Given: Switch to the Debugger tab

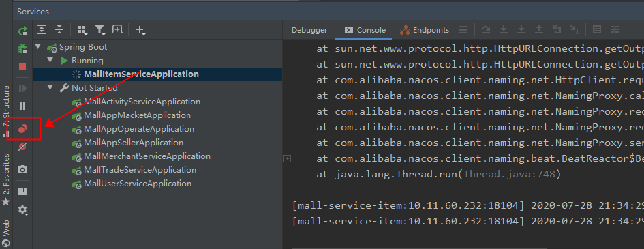Looking at the screenshot, I should pyautogui.click(x=309, y=30).
